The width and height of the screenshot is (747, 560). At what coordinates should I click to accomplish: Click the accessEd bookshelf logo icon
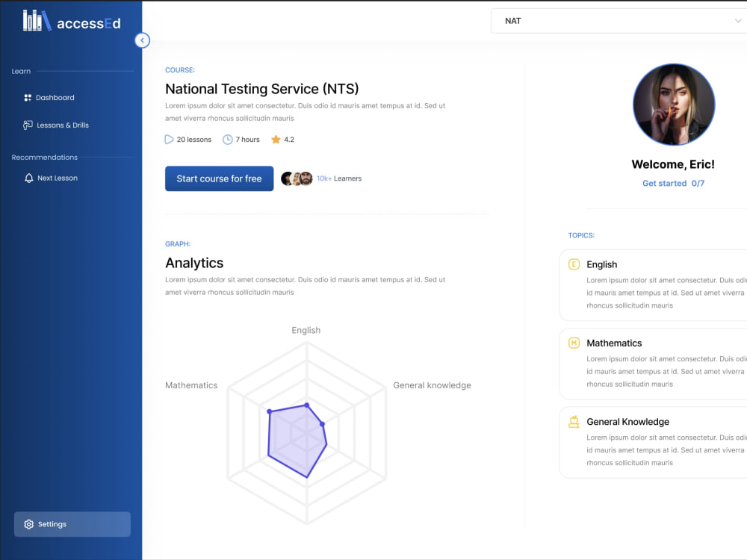37,21
